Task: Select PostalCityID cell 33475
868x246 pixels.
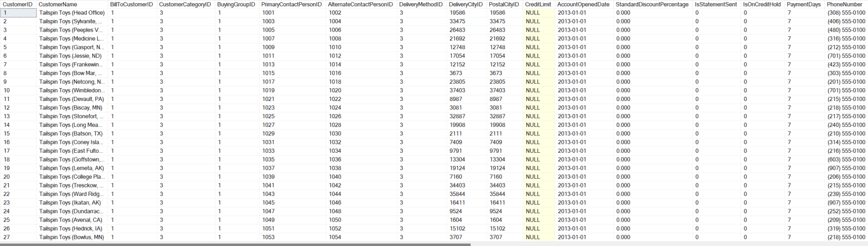Action: pos(504,21)
